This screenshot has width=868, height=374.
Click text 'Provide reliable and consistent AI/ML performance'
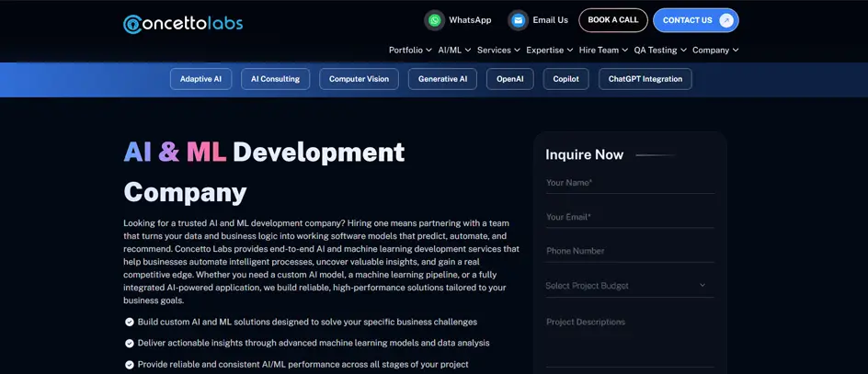pyautogui.click(x=236, y=364)
